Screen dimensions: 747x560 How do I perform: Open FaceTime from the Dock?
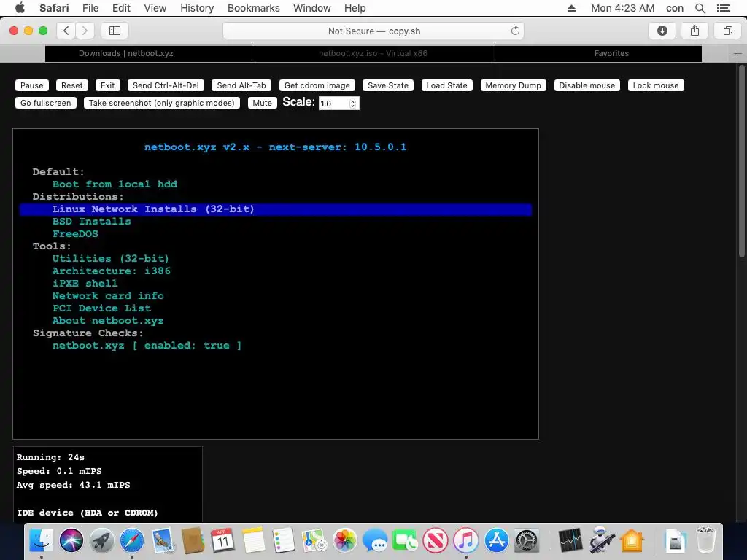coord(405,541)
